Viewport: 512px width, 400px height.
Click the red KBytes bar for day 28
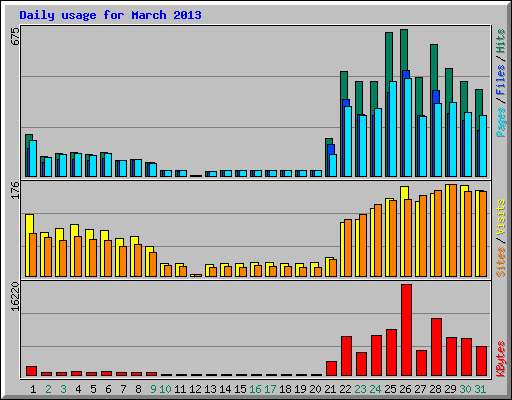click(x=436, y=347)
